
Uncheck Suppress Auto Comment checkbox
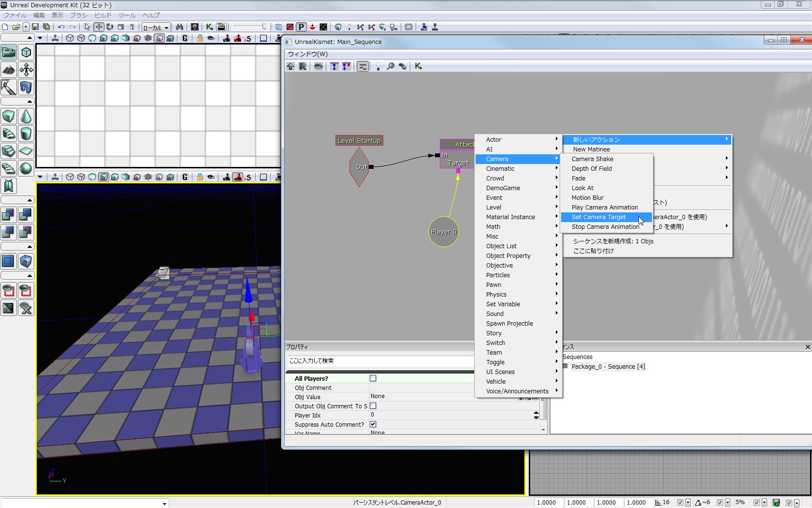[x=373, y=424]
